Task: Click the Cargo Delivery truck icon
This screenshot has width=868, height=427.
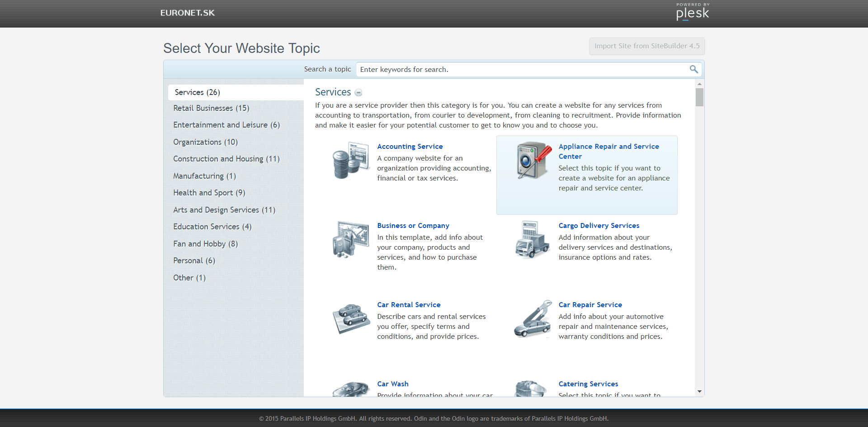Action: click(533, 240)
